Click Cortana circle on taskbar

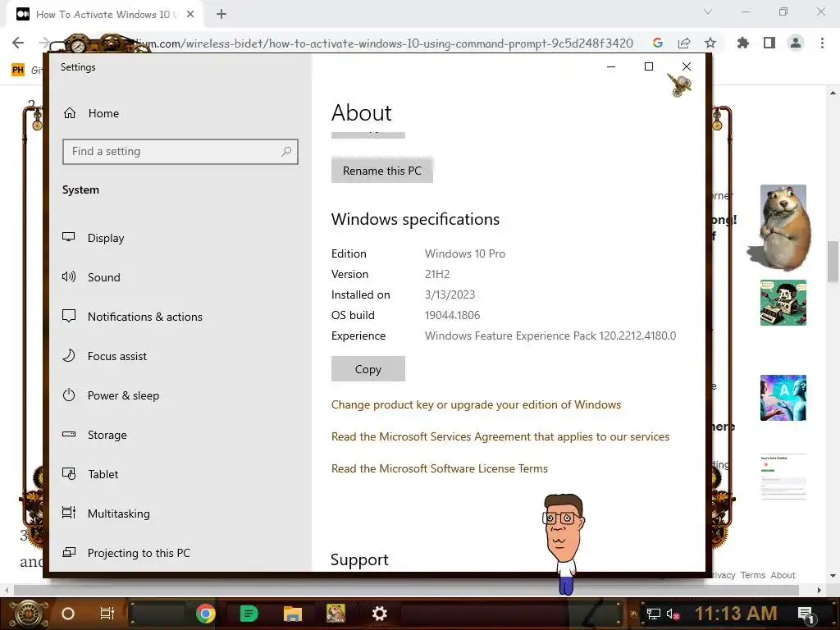68,614
